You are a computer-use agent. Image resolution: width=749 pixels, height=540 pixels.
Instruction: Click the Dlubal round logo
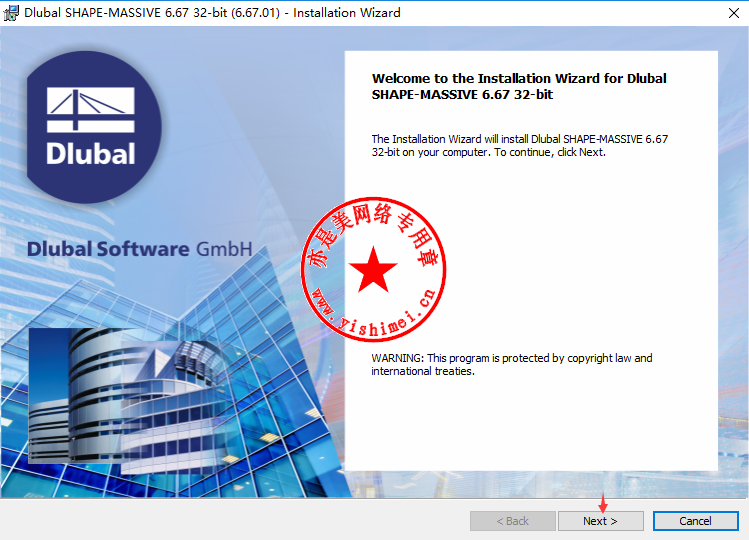(94, 128)
